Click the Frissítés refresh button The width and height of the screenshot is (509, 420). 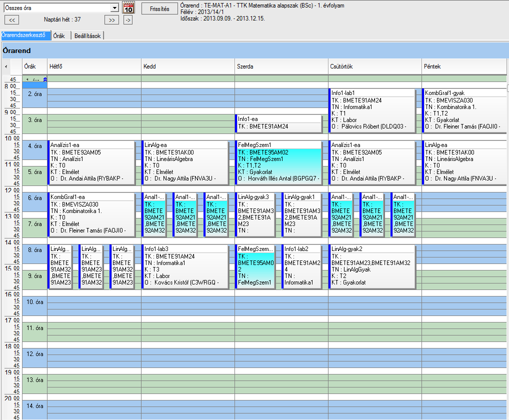pyautogui.click(x=159, y=8)
